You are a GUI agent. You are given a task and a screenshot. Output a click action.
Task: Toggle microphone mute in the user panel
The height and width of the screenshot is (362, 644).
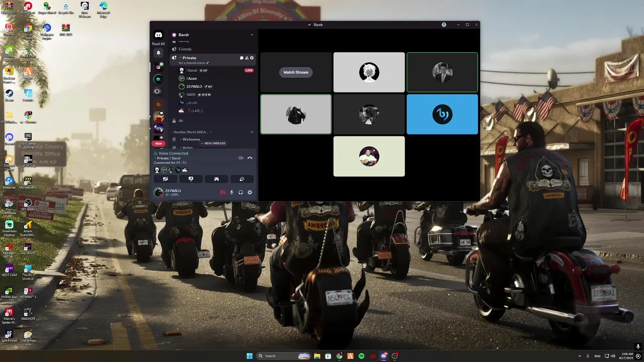pyautogui.click(x=232, y=192)
